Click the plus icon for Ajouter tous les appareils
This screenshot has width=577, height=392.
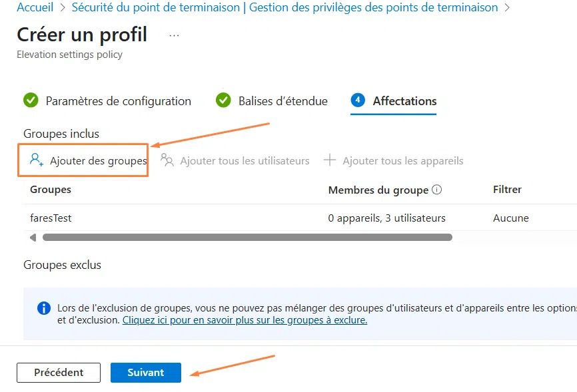330,160
